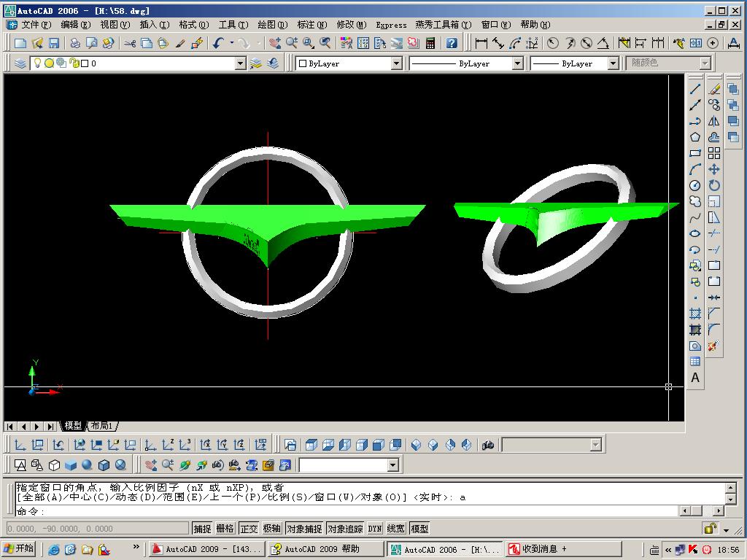Select the Ellipse draw tool

(695, 233)
